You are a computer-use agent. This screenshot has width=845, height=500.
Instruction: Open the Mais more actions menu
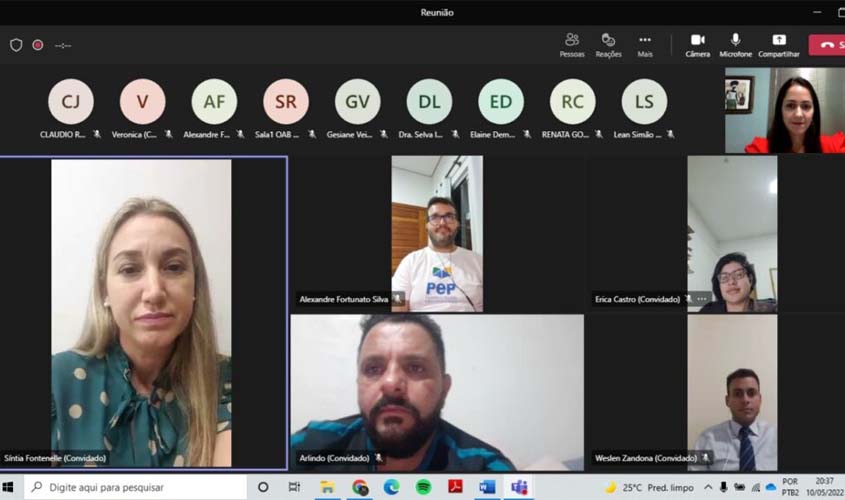point(645,44)
